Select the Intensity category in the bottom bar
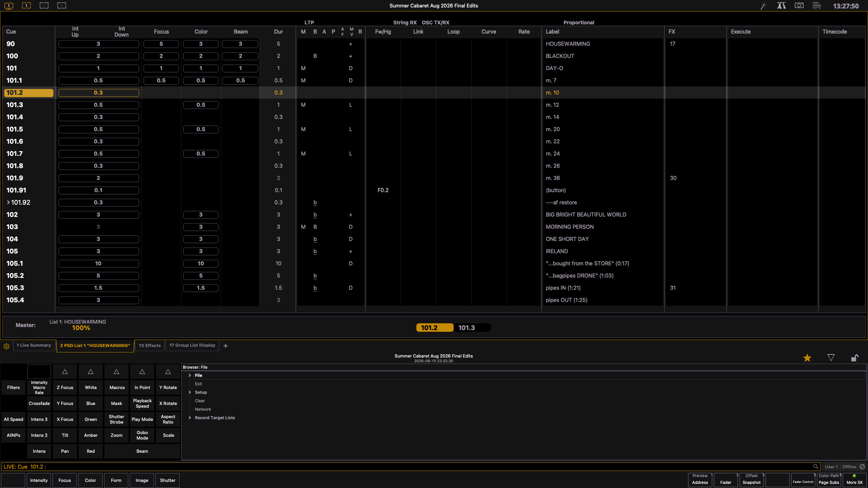This screenshot has width=868, height=488. point(39,481)
